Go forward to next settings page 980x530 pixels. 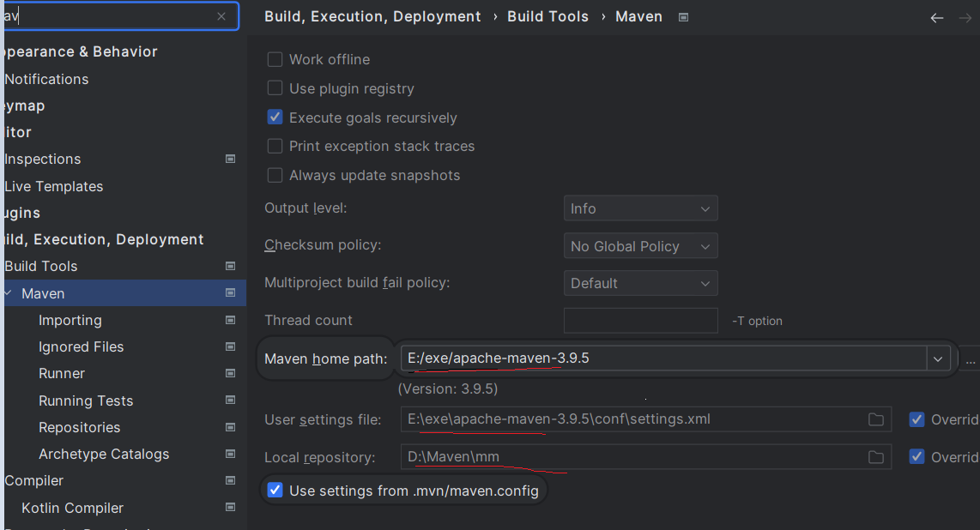(x=965, y=18)
